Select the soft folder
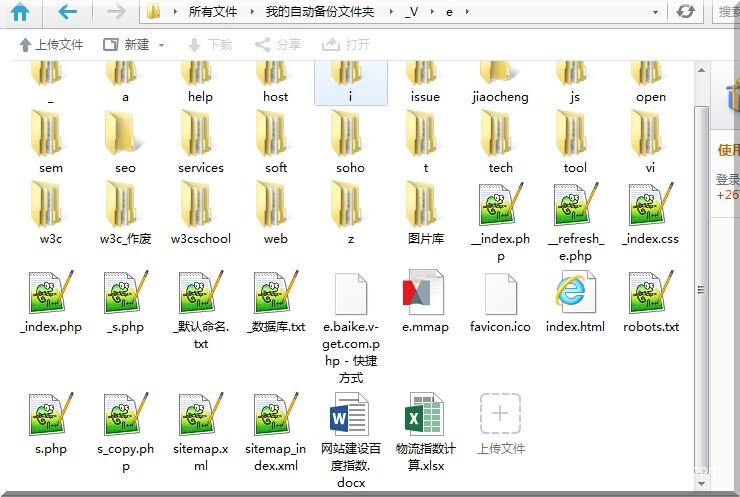Image resolution: width=740 pixels, height=497 pixels. (276, 142)
